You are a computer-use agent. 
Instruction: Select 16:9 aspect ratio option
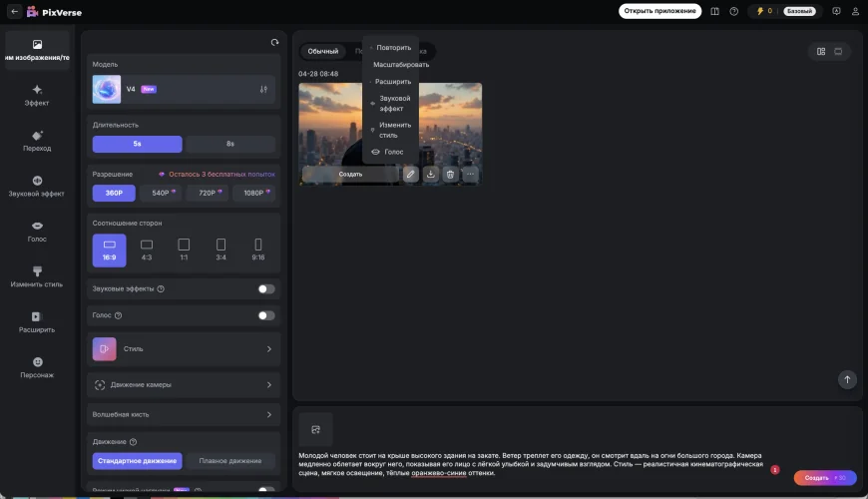(x=109, y=249)
